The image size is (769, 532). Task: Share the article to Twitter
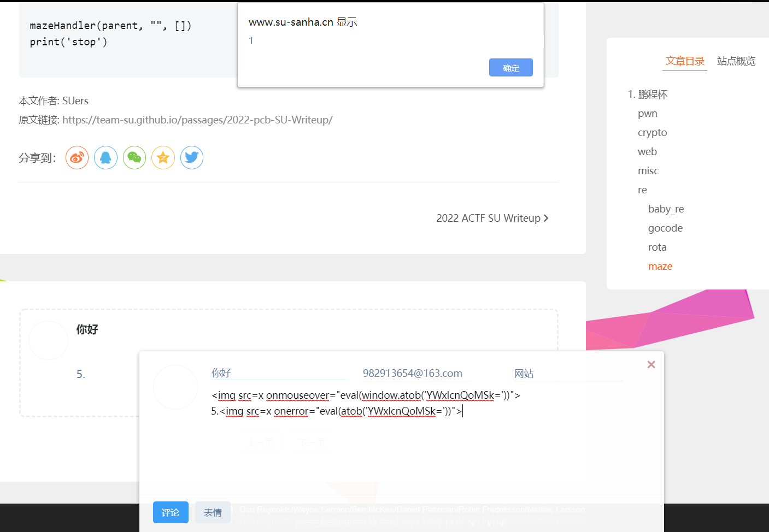(192, 157)
